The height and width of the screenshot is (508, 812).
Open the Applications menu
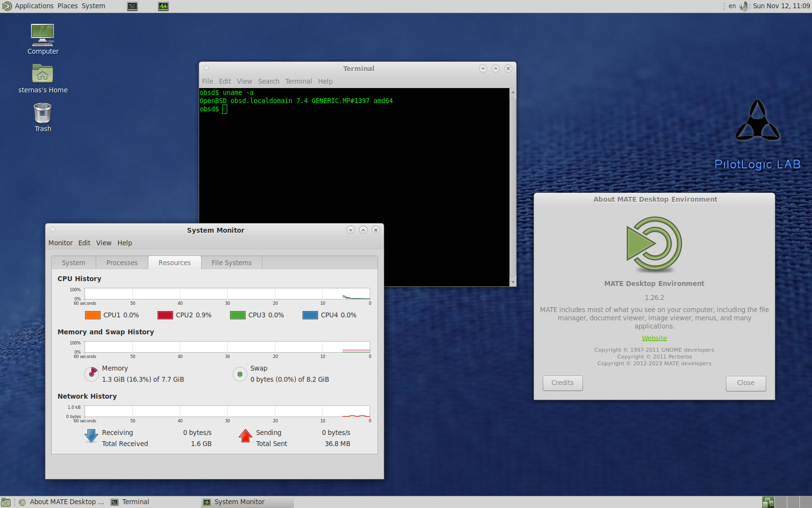34,6
